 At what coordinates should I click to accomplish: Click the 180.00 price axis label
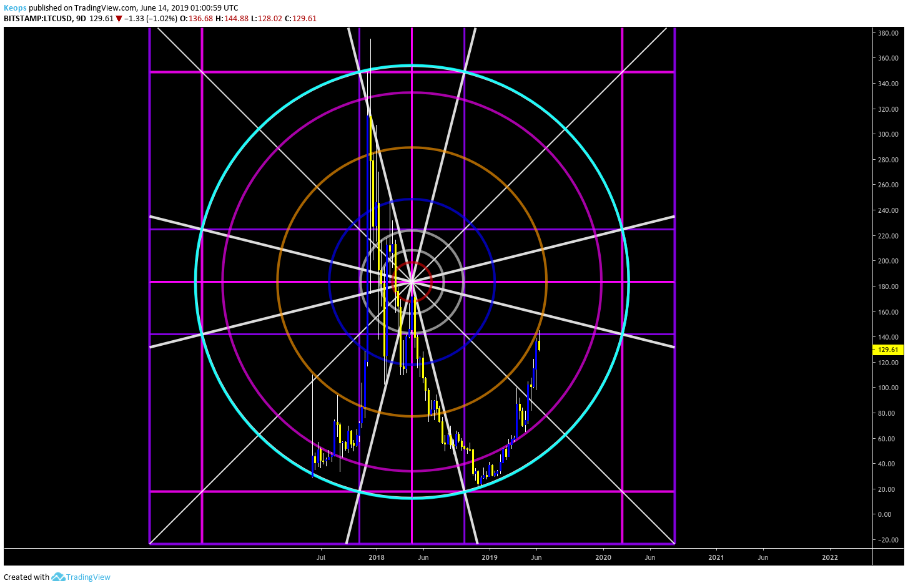point(888,287)
